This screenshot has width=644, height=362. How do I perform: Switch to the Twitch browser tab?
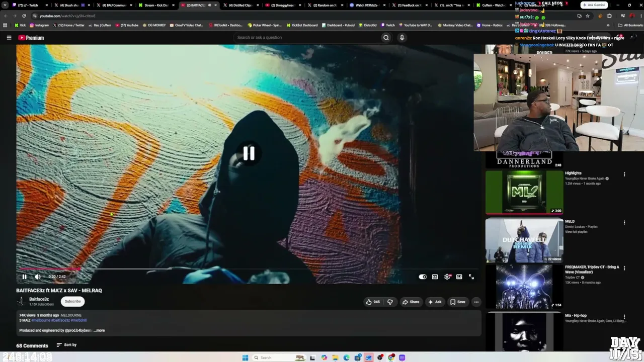point(29,5)
